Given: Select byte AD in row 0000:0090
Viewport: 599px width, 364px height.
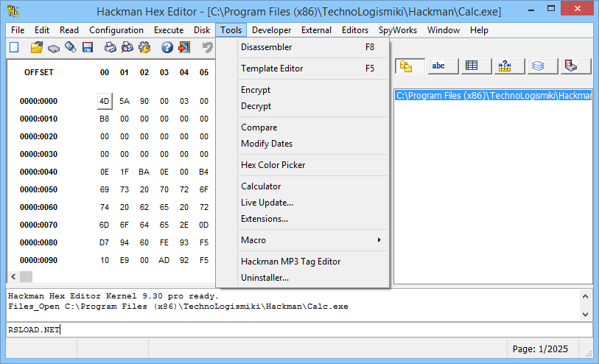Looking at the screenshot, I should [x=164, y=260].
